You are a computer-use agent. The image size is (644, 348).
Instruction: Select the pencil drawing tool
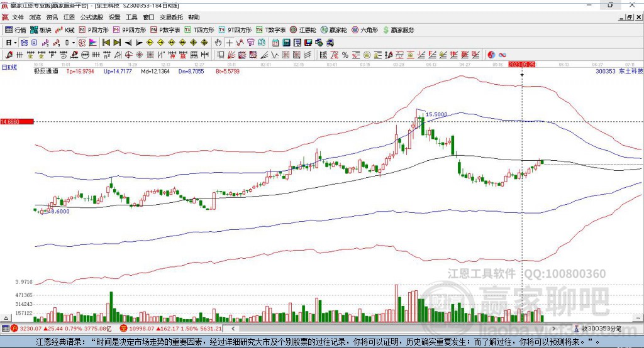pos(9,55)
